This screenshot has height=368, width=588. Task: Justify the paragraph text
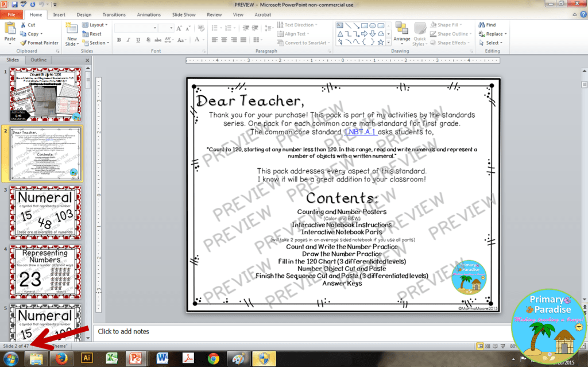243,40
